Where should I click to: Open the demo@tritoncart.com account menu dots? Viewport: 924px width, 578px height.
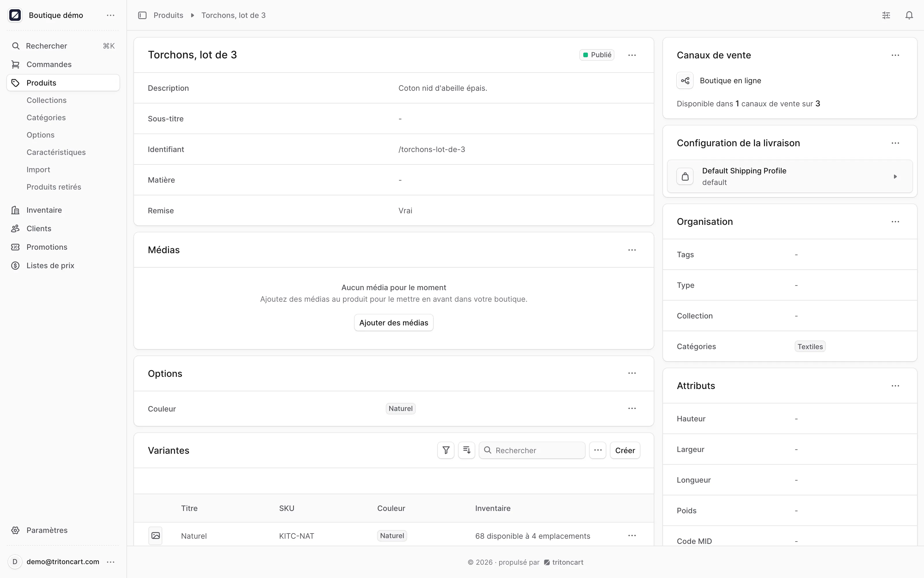pos(111,562)
